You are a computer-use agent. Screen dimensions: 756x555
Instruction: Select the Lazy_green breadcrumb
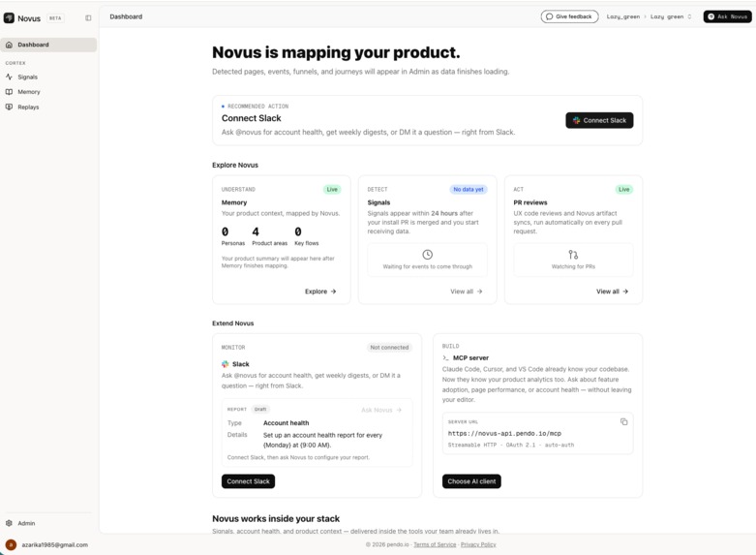[x=623, y=16]
